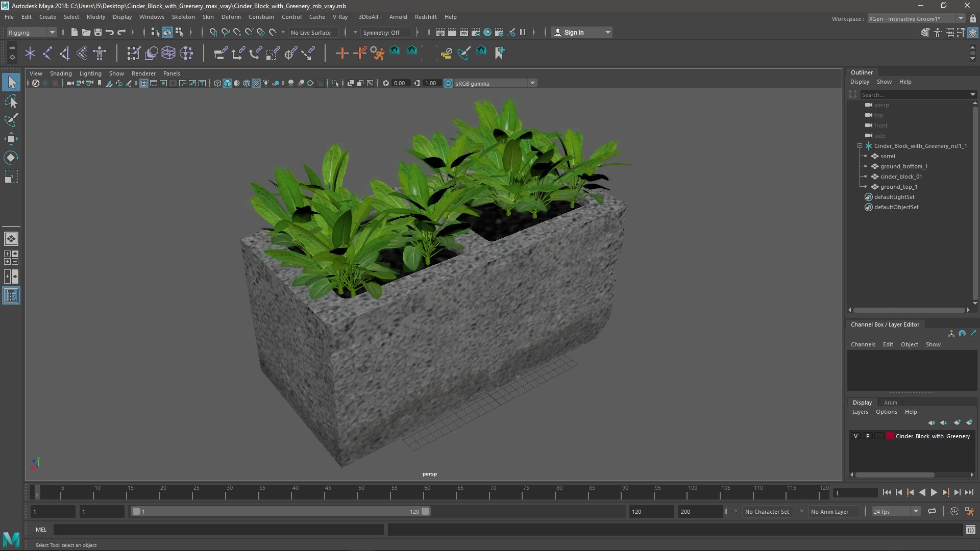Open the Rigging menu set dropdown

(32, 32)
